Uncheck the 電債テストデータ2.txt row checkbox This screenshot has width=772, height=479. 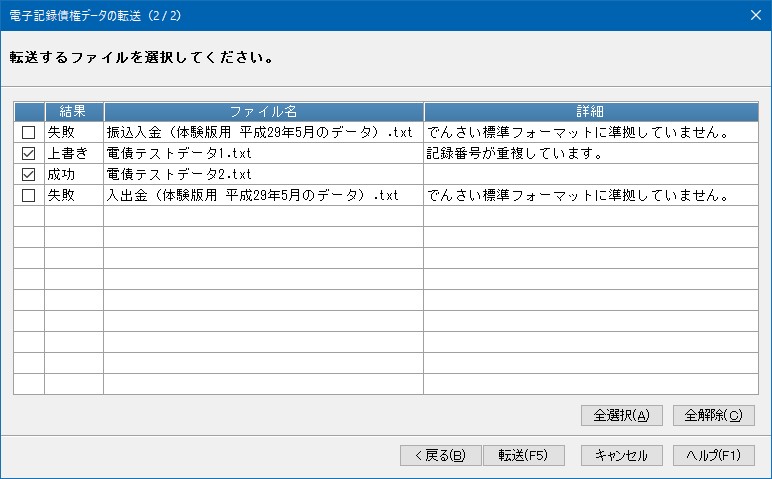(28, 174)
